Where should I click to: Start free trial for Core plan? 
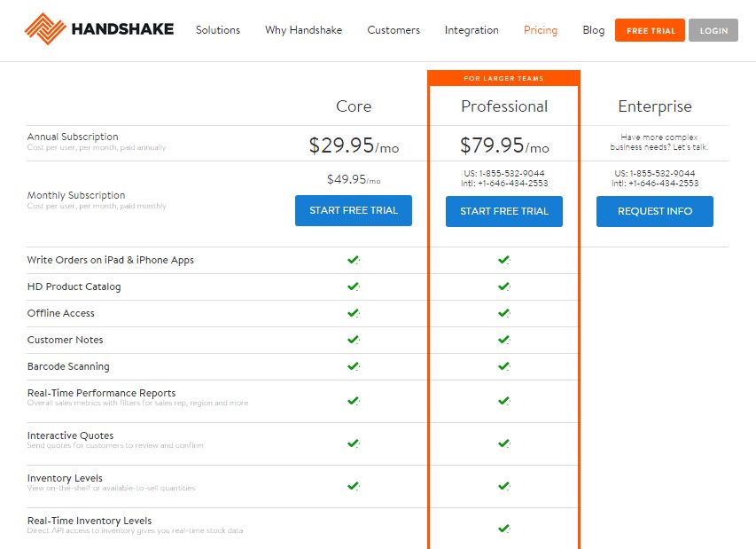point(354,210)
